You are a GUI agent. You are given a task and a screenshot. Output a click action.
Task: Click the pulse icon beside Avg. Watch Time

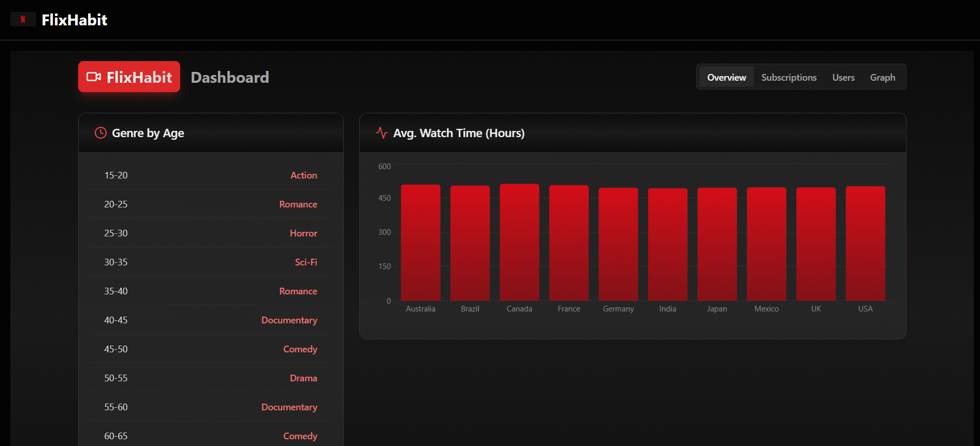[x=382, y=133]
